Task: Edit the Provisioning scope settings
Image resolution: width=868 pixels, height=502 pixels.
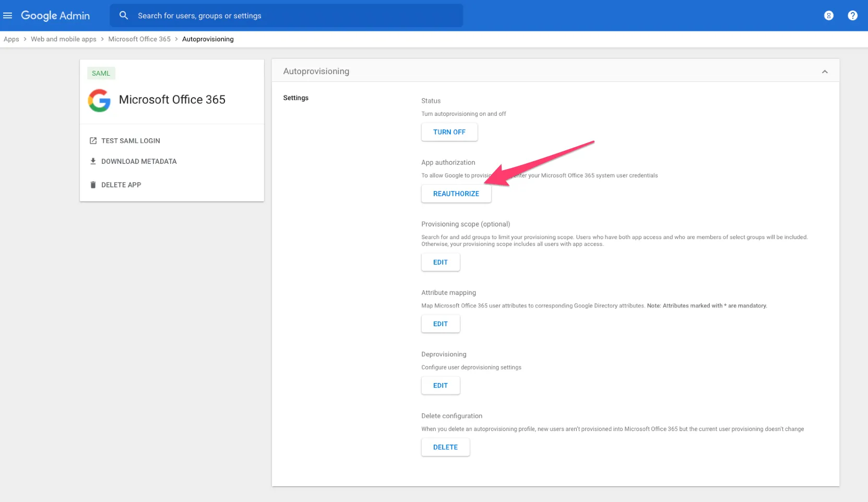Action: (440, 262)
